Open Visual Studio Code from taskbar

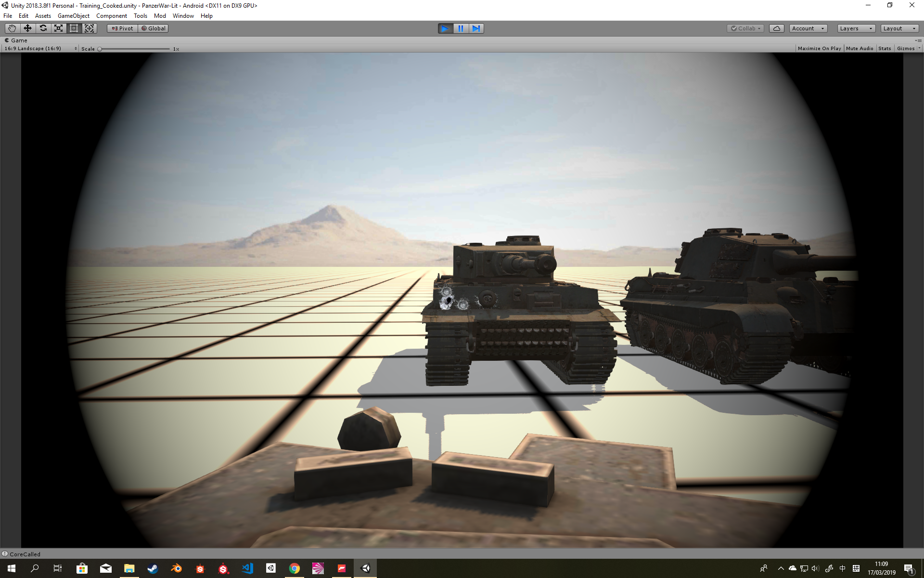(x=247, y=568)
